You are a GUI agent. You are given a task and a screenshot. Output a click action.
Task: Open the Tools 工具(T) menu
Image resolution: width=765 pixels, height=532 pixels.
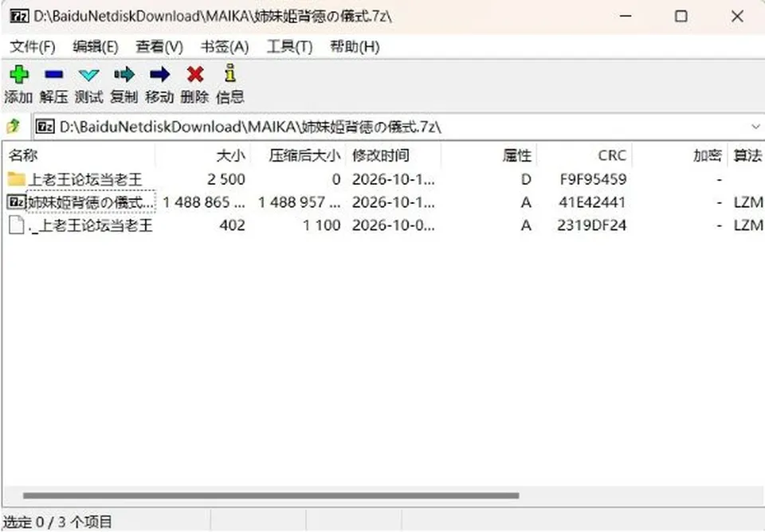tap(289, 47)
